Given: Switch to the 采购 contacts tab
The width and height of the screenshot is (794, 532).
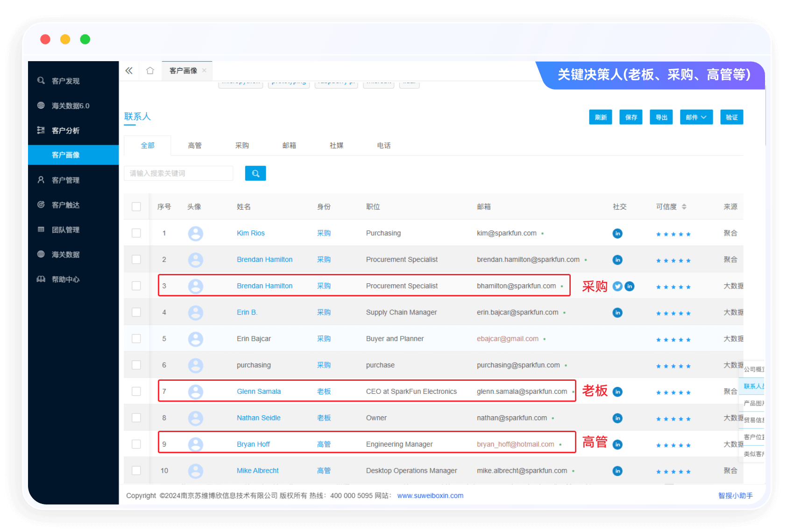Looking at the screenshot, I should (242, 146).
